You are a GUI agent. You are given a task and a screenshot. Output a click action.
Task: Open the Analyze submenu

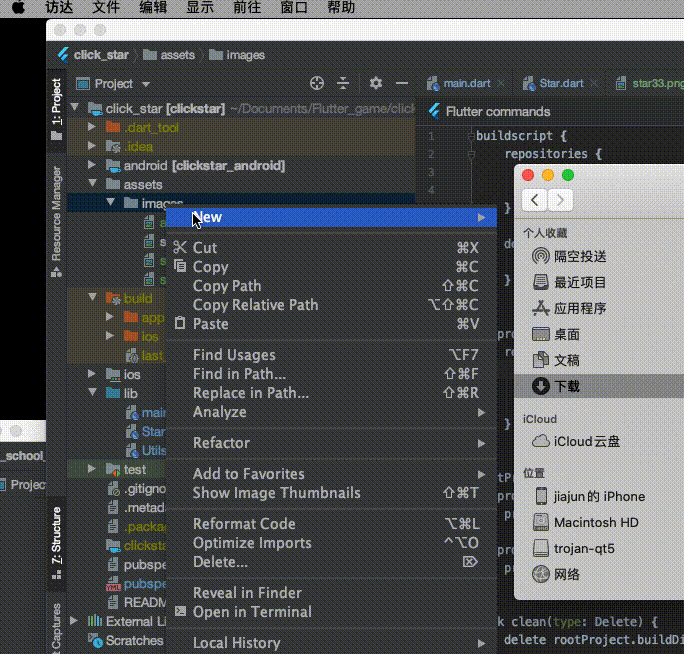click(331, 412)
